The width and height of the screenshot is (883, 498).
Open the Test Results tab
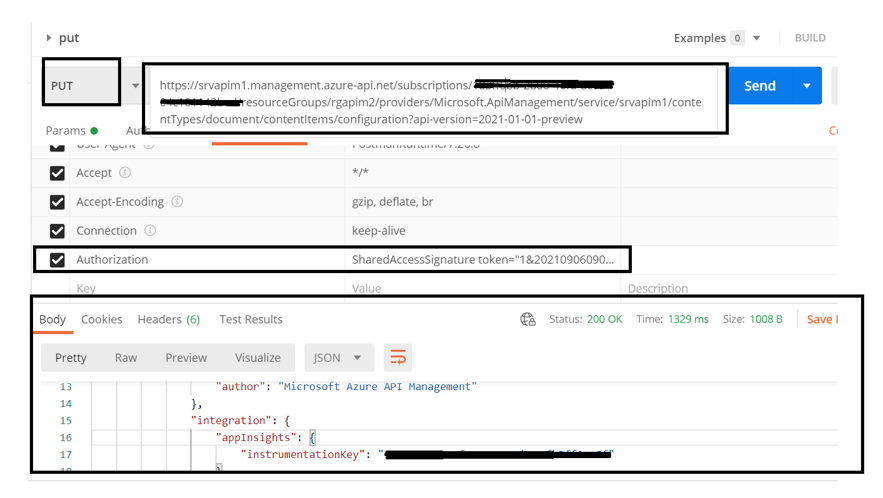(251, 319)
